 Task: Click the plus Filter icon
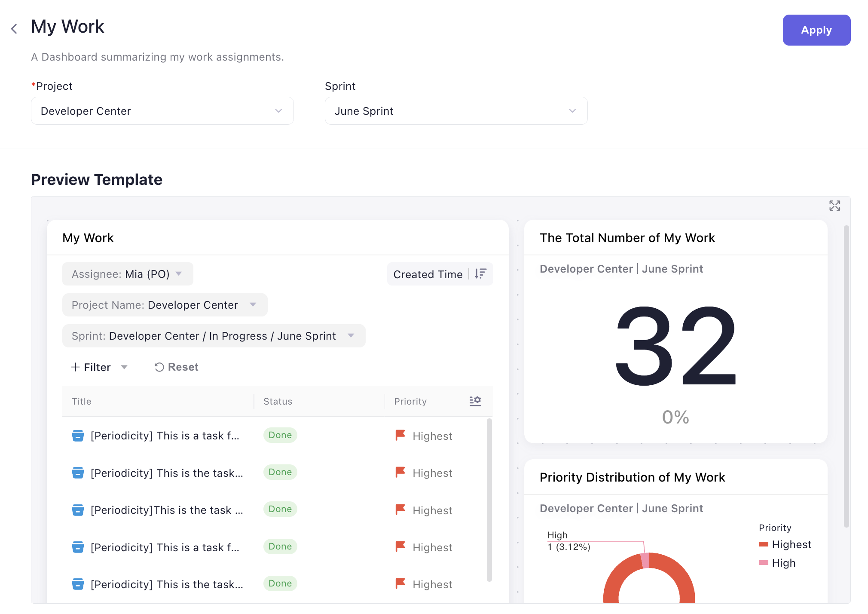click(x=76, y=367)
